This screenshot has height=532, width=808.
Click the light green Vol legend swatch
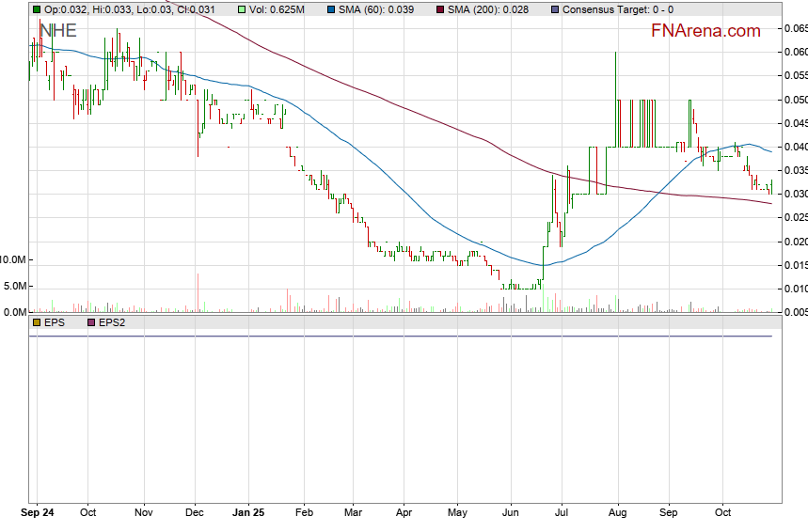coord(243,9)
